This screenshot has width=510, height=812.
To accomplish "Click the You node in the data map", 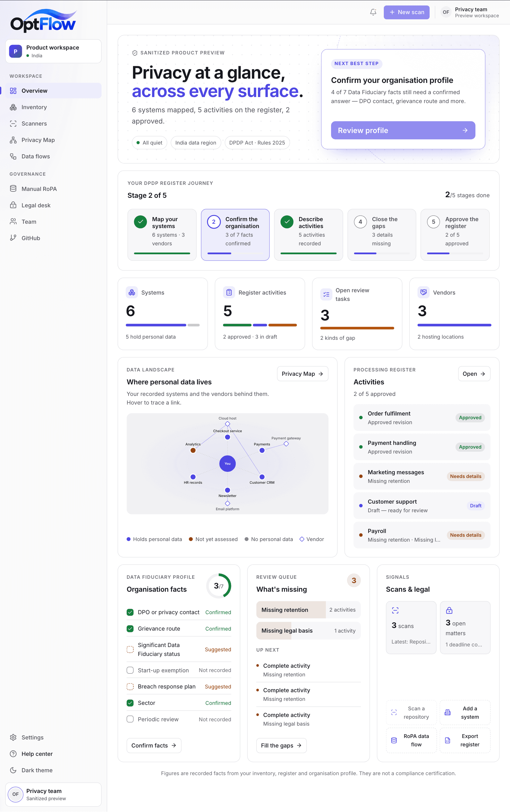I will (x=228, y=464).
